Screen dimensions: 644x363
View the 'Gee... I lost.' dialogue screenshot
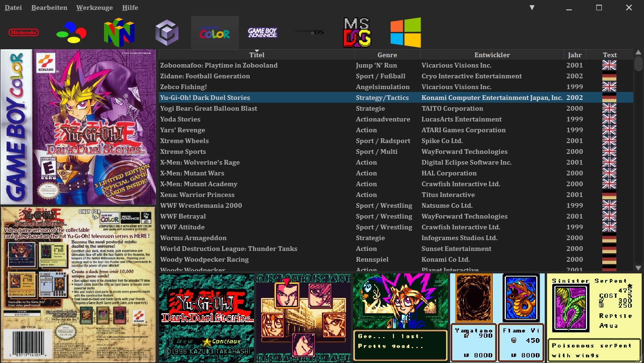400,318
